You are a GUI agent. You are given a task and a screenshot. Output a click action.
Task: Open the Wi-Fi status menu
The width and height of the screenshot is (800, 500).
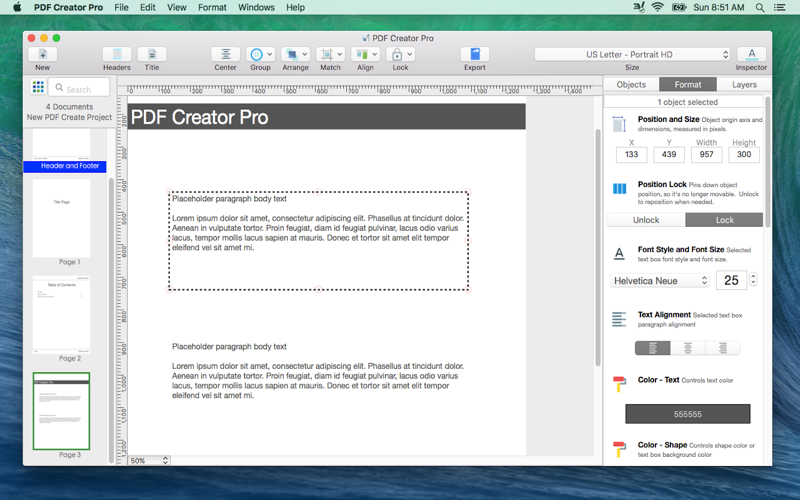pos(658,7)
